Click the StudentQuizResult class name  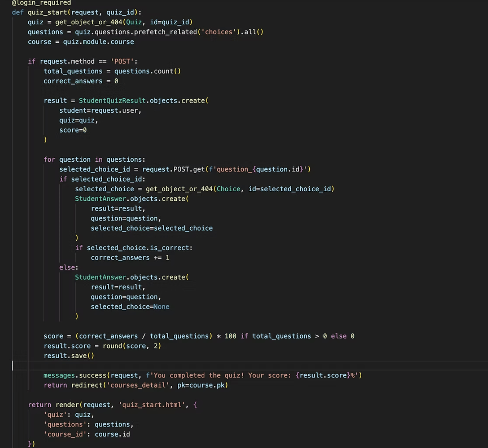pos(112,101)
